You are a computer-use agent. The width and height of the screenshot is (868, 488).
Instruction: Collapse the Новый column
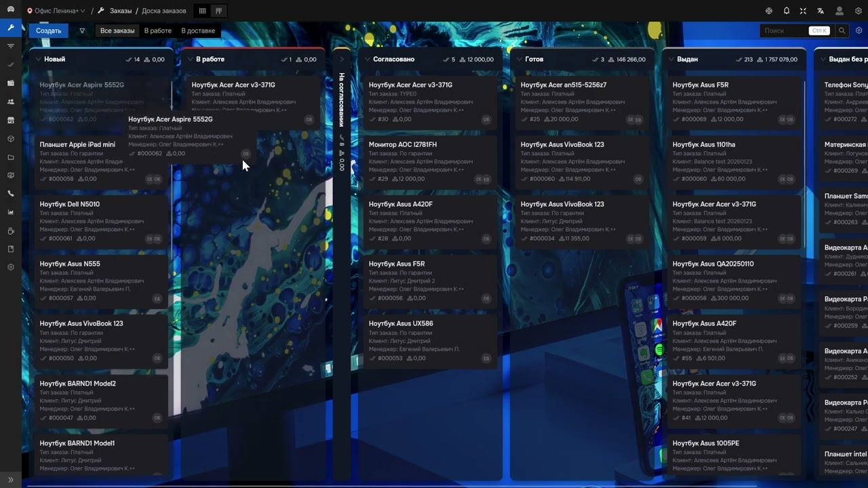point(37,60)
